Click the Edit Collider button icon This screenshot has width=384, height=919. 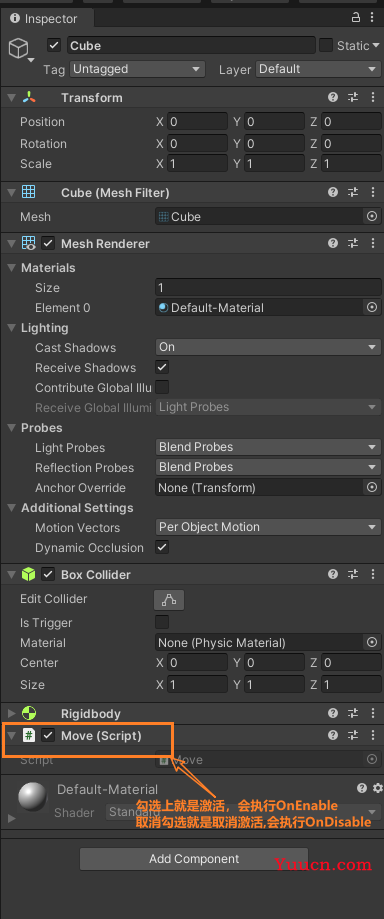click(x=169, y=600)
